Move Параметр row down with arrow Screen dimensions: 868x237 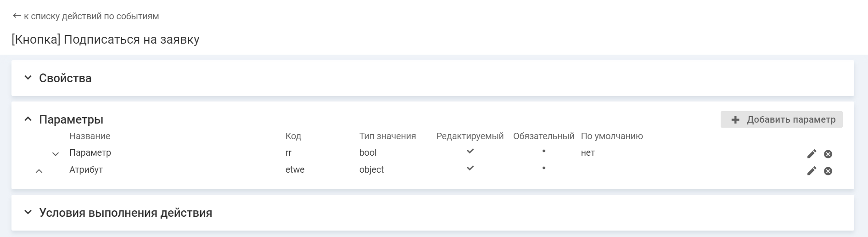pos(56,154)
